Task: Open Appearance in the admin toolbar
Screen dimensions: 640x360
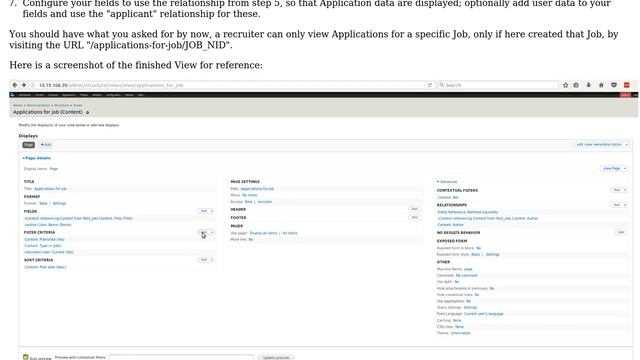Action: [x=69, y=95]
